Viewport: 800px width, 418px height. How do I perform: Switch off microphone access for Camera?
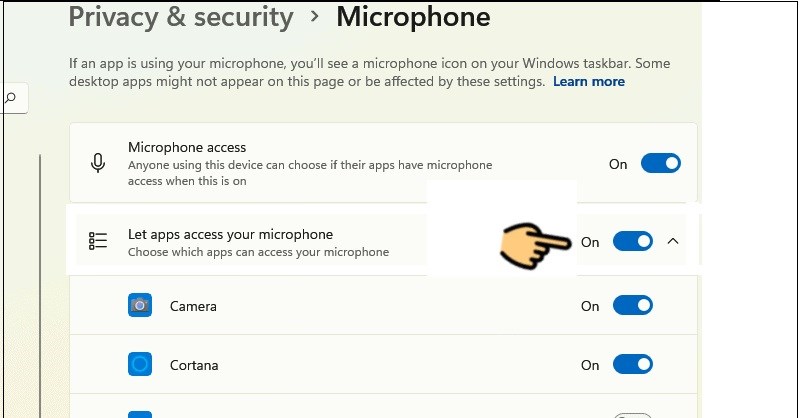633,306
